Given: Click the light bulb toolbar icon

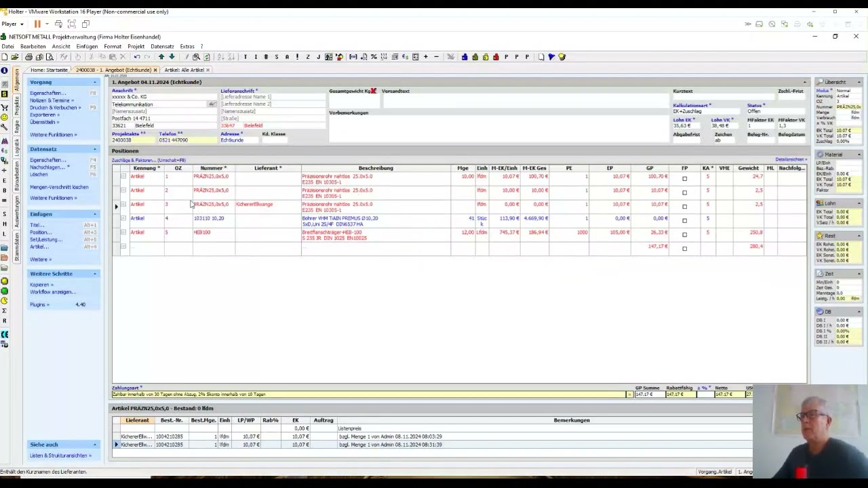Looking at the screenshot, I should [x=561, y=57].
